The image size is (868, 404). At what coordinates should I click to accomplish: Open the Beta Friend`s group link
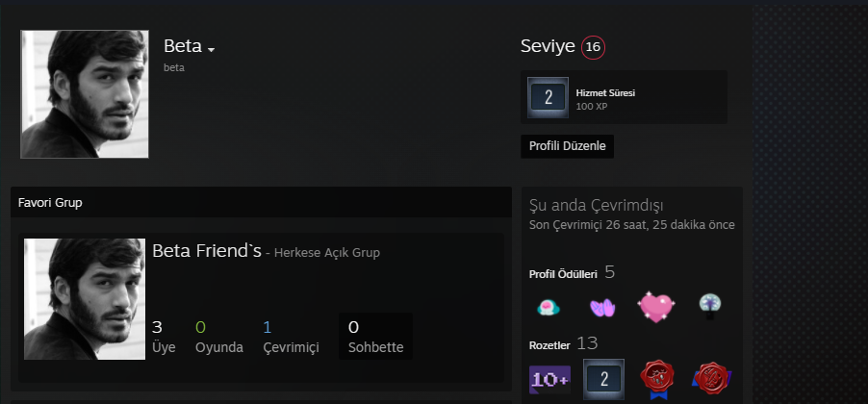207,251
